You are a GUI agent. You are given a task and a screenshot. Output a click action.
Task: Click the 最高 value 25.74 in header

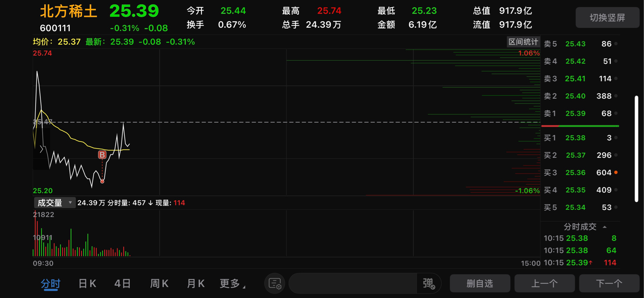coord(329,11)
